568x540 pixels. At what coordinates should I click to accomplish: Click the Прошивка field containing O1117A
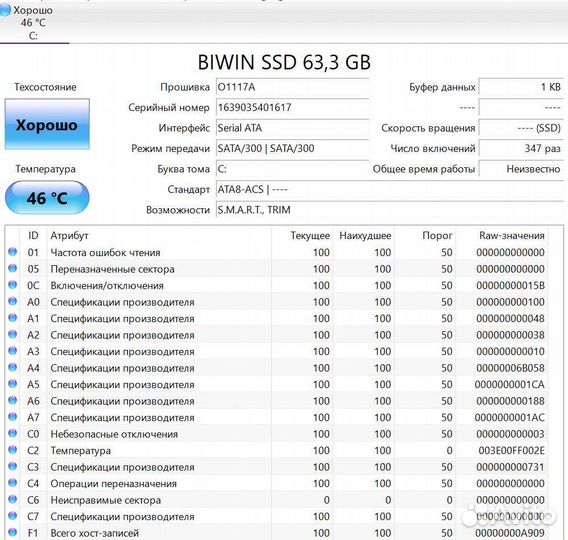(292, 87)
